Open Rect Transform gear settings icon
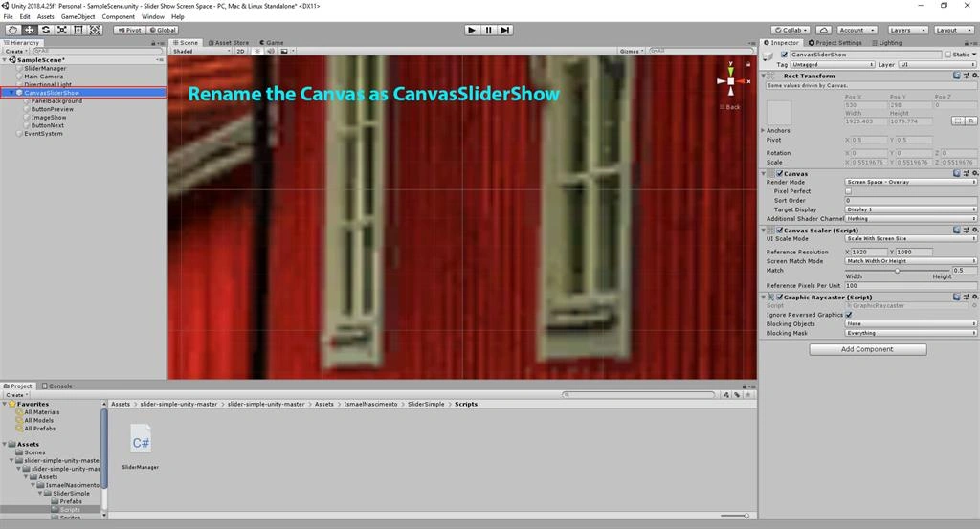 click(975, 76)
